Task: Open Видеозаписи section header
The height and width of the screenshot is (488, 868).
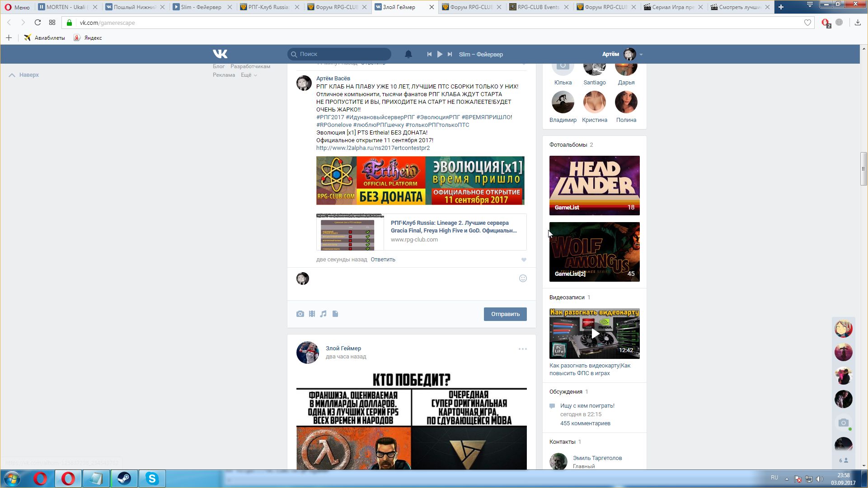Action: pyautogui.click(x=567, y=297)
